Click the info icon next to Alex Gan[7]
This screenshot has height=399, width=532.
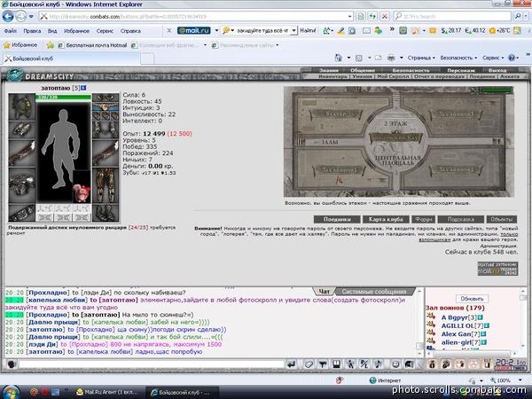pos(484,334)
